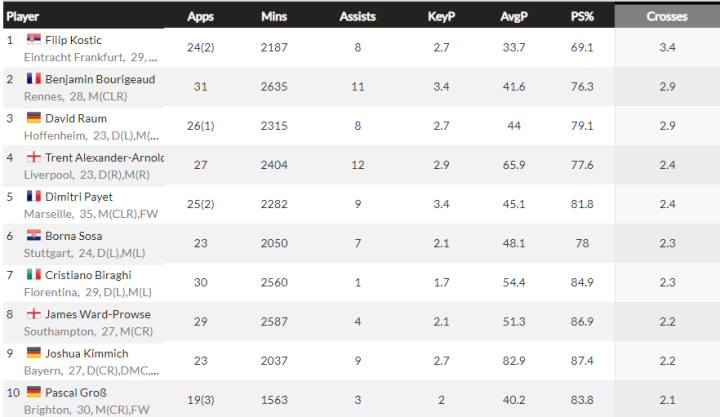The image size is (720, 417).
Task: Sort by the Assists column header
Action: click(357, 16)
